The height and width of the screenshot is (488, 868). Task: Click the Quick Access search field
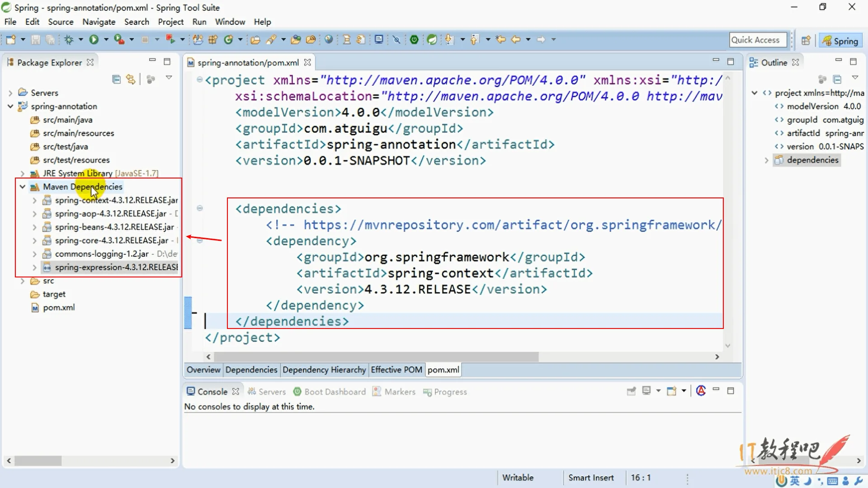pyautogui.click(x=758, y=40)
